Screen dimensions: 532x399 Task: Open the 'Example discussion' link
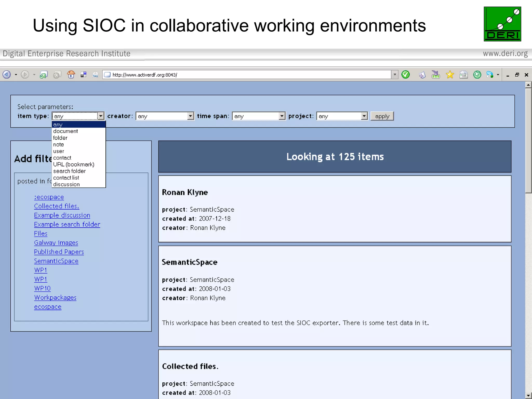(x=62, y=215)
